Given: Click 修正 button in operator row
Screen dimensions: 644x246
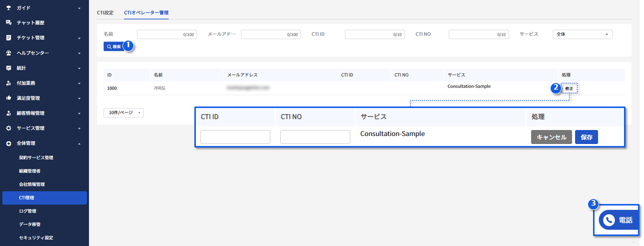Looking at the screenshot, I should 569,88.
